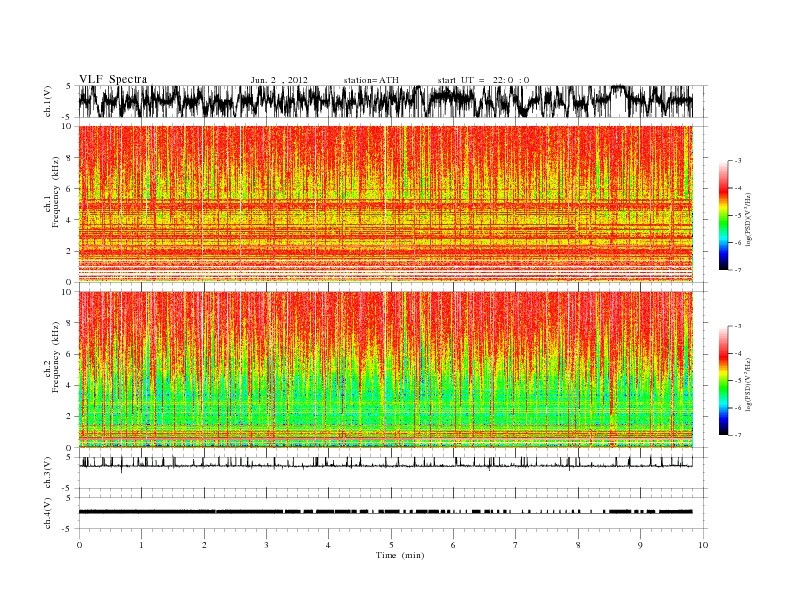The height and width of the screenshot is (612, 792).
Task: Click the "5" tick on the time axis
Action: 391,545
